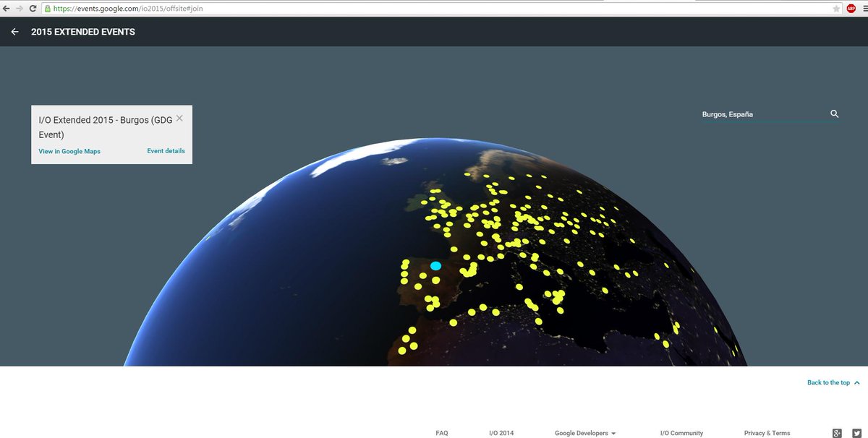Click the Back to the top link
Viewport: 868px width, 438px height.
click(x=828, y=383)
